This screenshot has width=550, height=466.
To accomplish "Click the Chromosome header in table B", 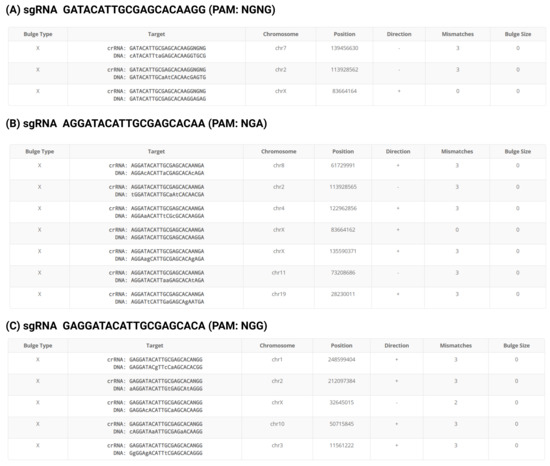I will pyautogui.click(x=279, y=151).
